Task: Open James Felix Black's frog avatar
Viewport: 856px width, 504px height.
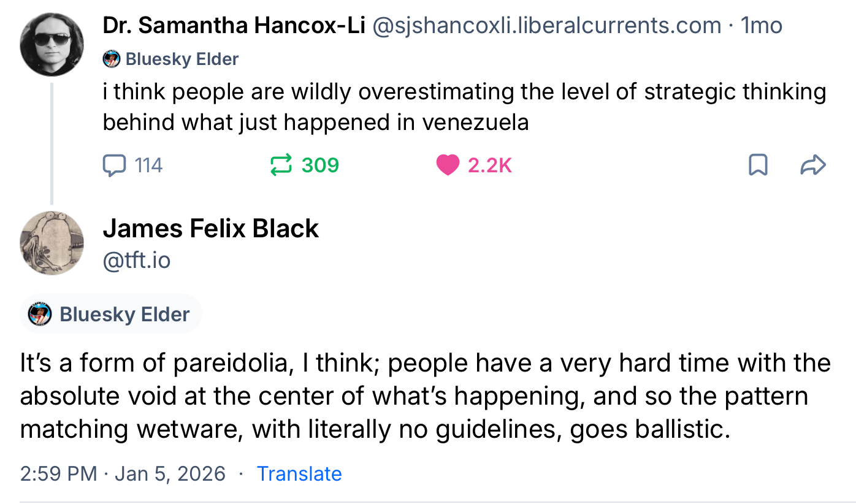Action: [52, 243]
